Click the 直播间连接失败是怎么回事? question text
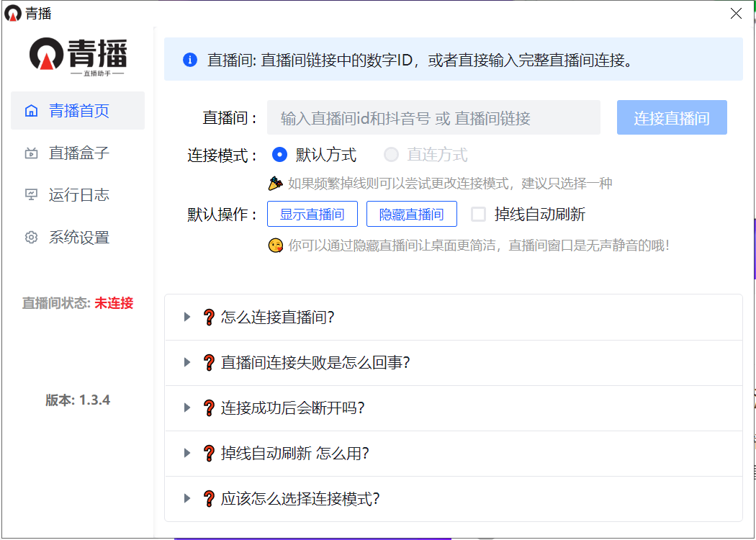Screen dimensions: 756x540 click(x=315, y=363)
